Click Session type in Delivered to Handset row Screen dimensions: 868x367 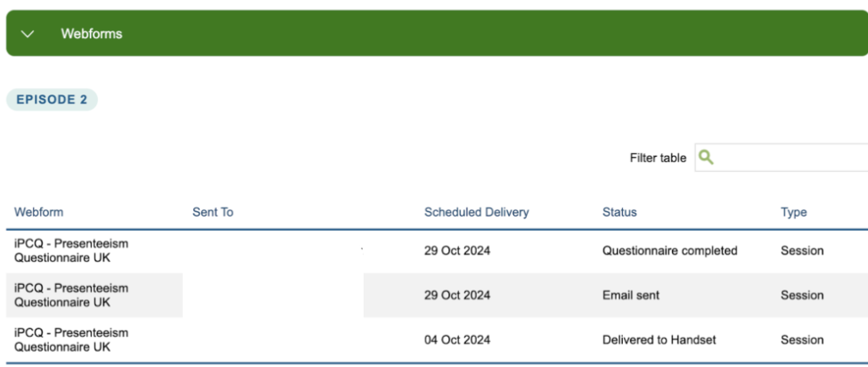(x=801, y=339)
